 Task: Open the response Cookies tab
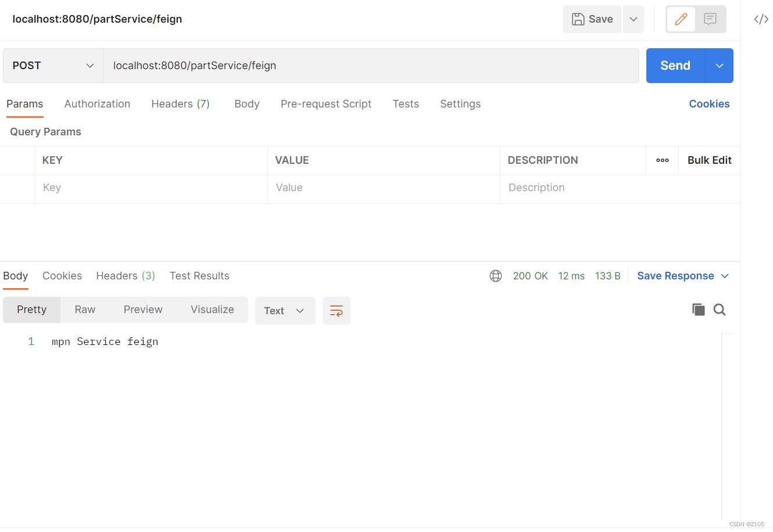(x=62, y=276)
